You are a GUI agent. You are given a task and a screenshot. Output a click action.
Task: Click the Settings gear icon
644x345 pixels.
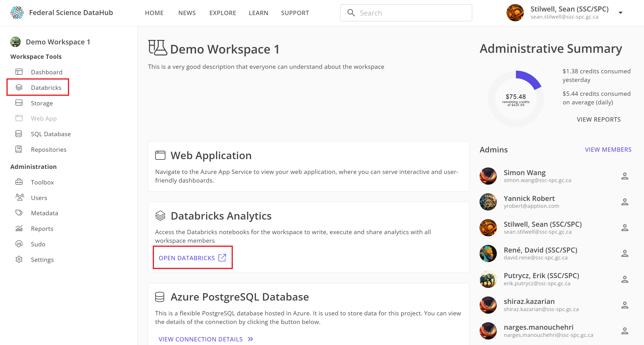[19, 259]
